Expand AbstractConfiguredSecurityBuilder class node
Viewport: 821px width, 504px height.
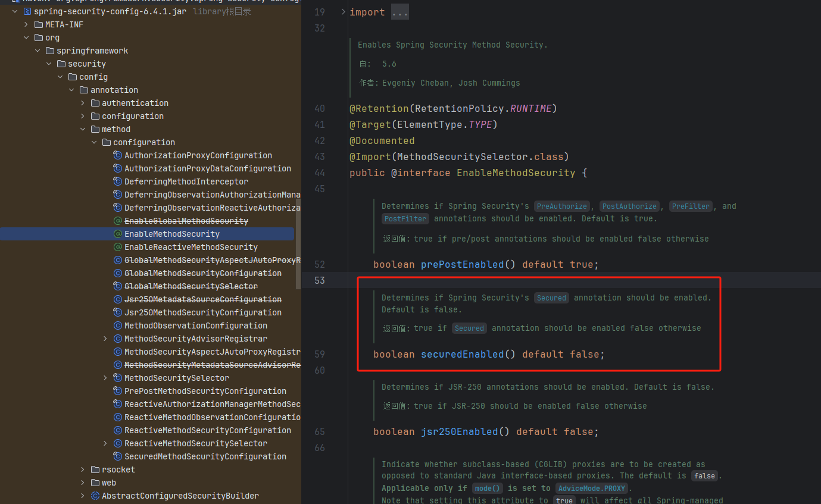pos(83,496)
